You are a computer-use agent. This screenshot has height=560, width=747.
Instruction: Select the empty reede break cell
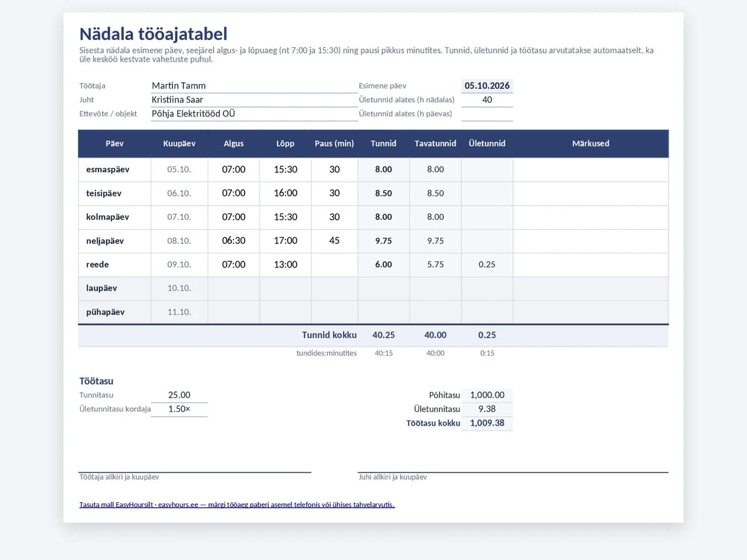(x=335, y=264)
